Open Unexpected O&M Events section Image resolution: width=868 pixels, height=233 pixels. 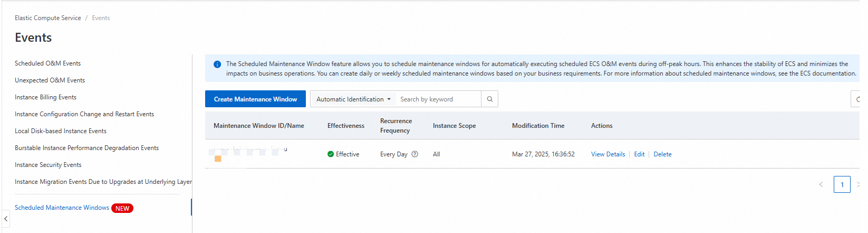pyautogui.click(x=50, y=80)
